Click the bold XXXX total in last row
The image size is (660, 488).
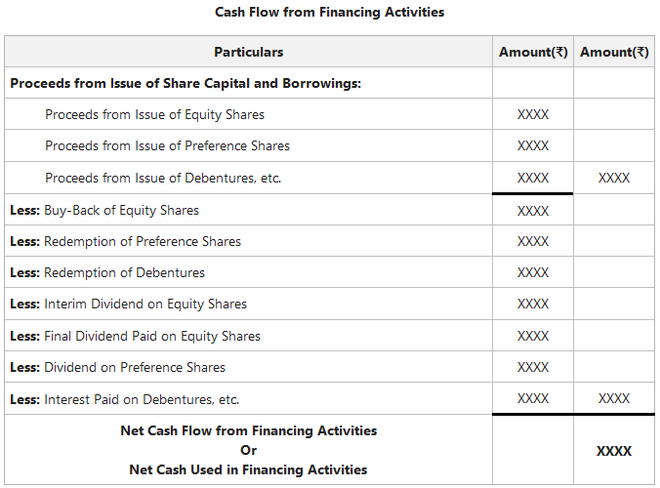pos(614,451)
